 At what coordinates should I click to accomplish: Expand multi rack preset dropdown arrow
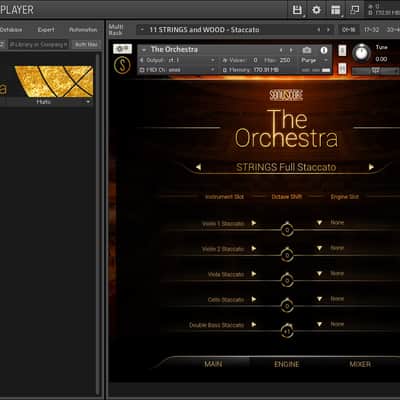click(142, 30)
